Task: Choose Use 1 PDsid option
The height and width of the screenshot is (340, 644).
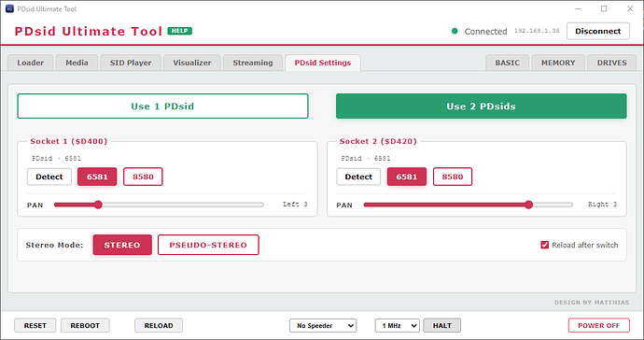Action: pyautogui.click(x=162, y=106)
